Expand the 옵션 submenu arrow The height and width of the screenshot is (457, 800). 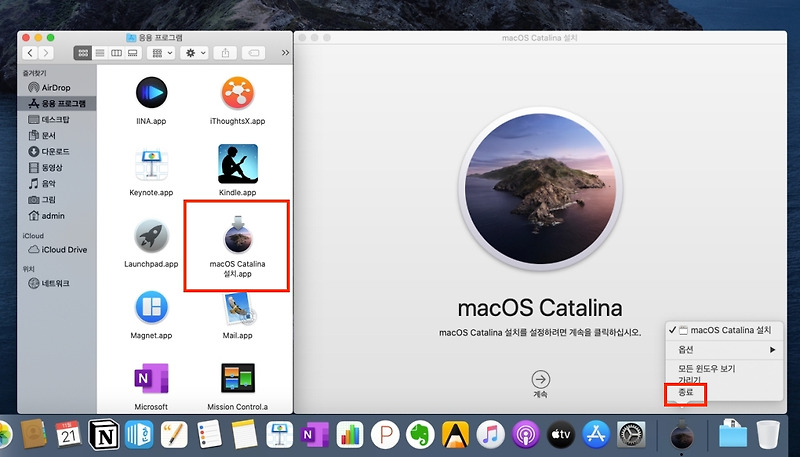772,349
